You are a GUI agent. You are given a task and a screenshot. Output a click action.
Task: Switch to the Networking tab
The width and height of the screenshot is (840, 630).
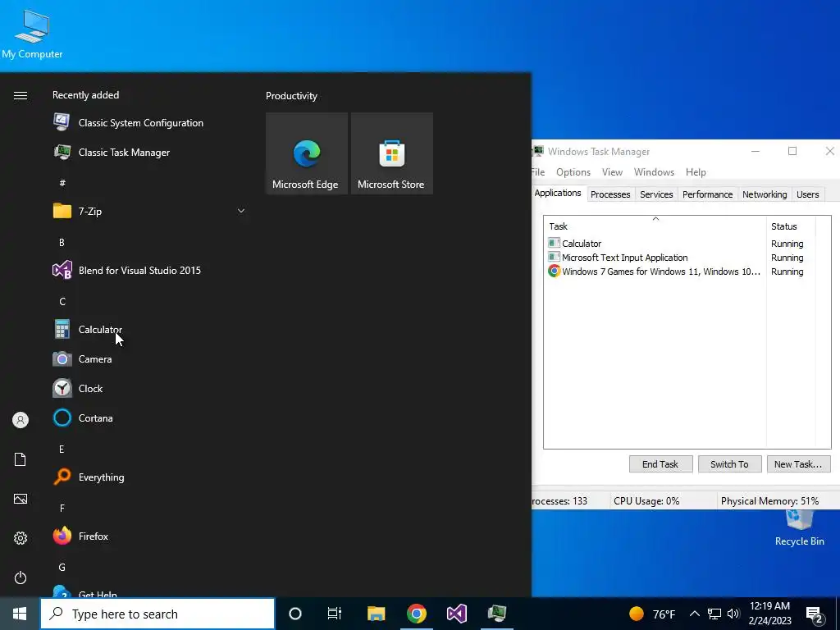(x=765, y=194)
